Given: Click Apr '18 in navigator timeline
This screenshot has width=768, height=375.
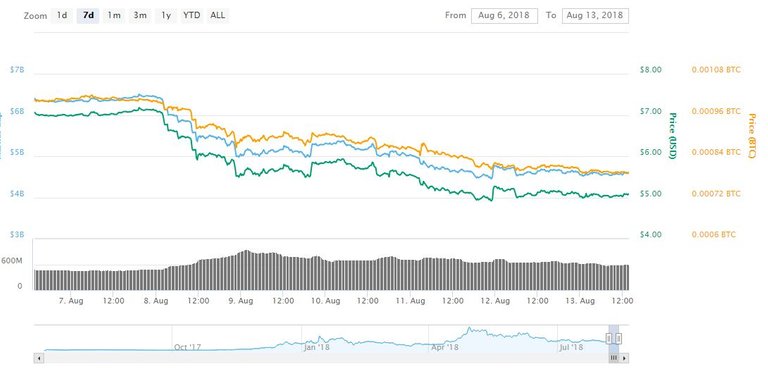Looking at the screenshot, I should (x=445, y=347).
